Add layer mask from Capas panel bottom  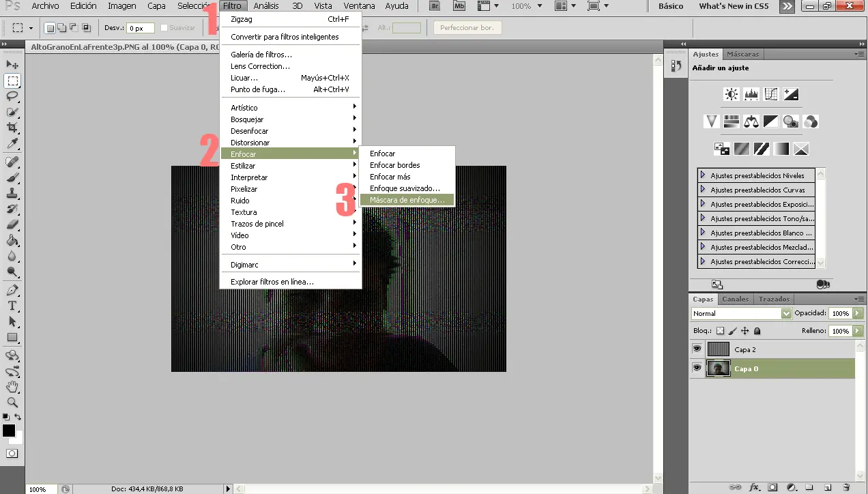click(772, 487)
